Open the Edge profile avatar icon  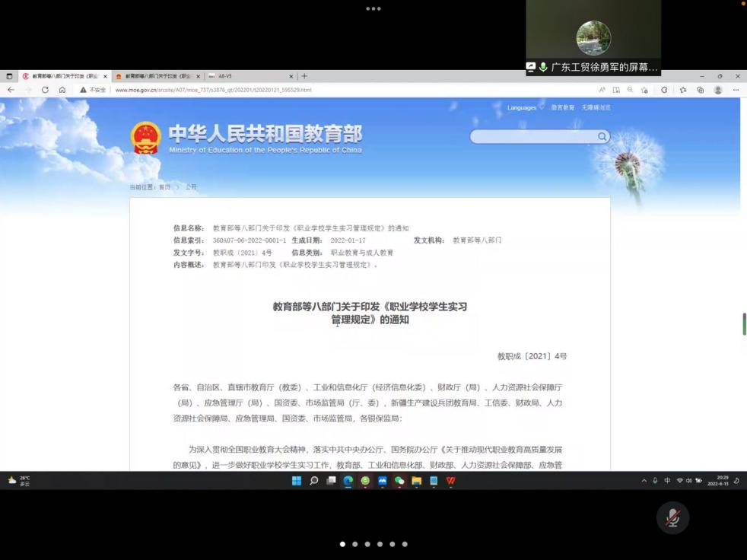pyautogui.click(x=717, y=90)
